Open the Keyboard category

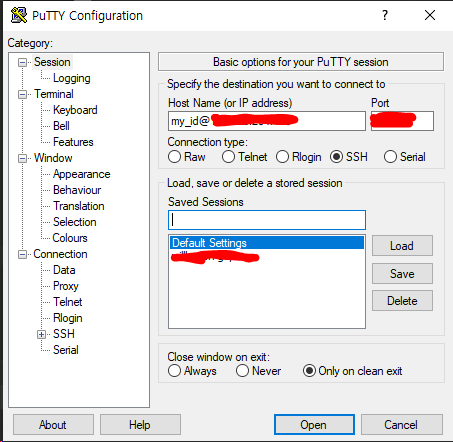pos(75,110)
